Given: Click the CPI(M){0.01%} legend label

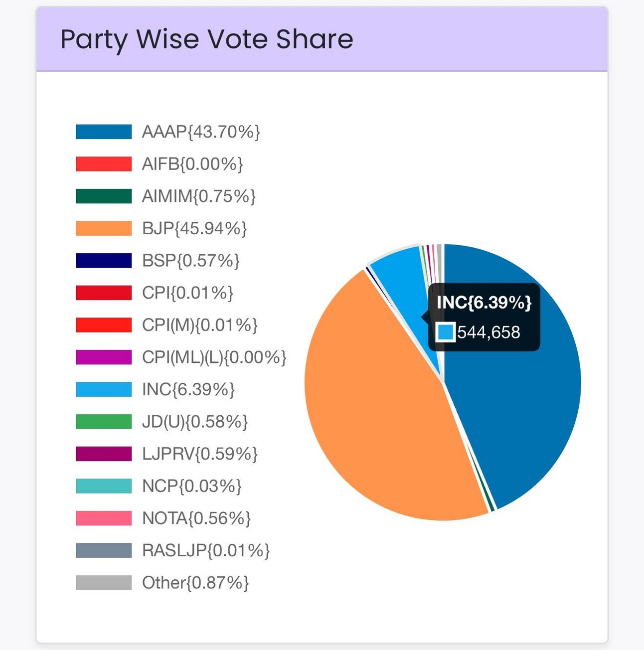Looking at the screenshot, I should [x=200, y=325].
